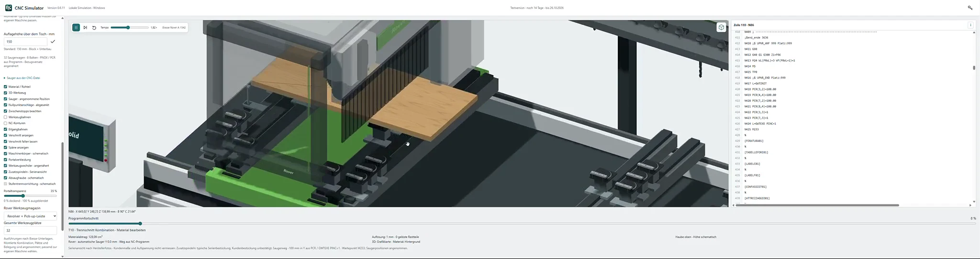This screenshot has height=259, width=980.
Task: Click the Auflagehöhe input field
Action: [25, 42]
